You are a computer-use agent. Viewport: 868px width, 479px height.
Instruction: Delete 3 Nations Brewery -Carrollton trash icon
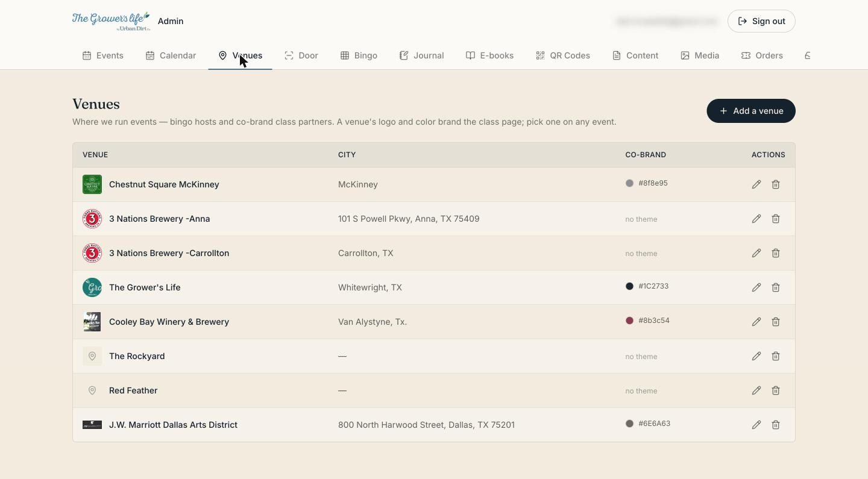click(x=776, y=253)
